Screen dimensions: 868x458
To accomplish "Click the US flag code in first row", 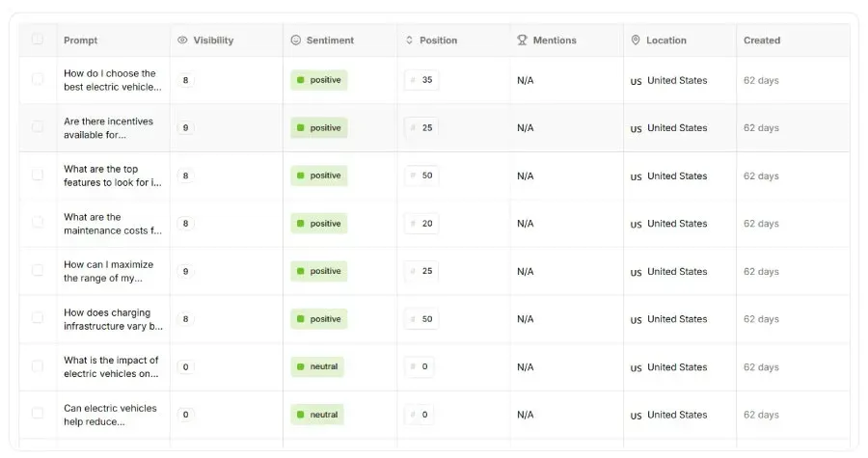I will click(636, 81).
